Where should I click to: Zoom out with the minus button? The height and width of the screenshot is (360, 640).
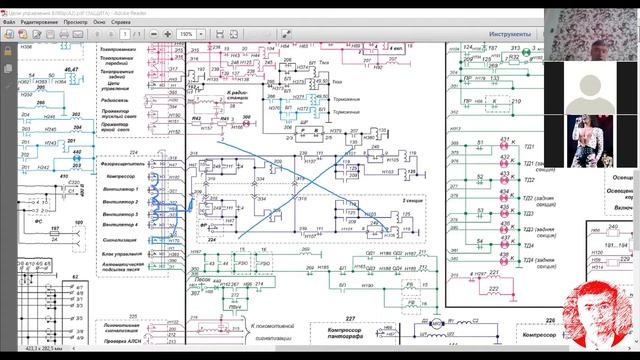point(153,34)
